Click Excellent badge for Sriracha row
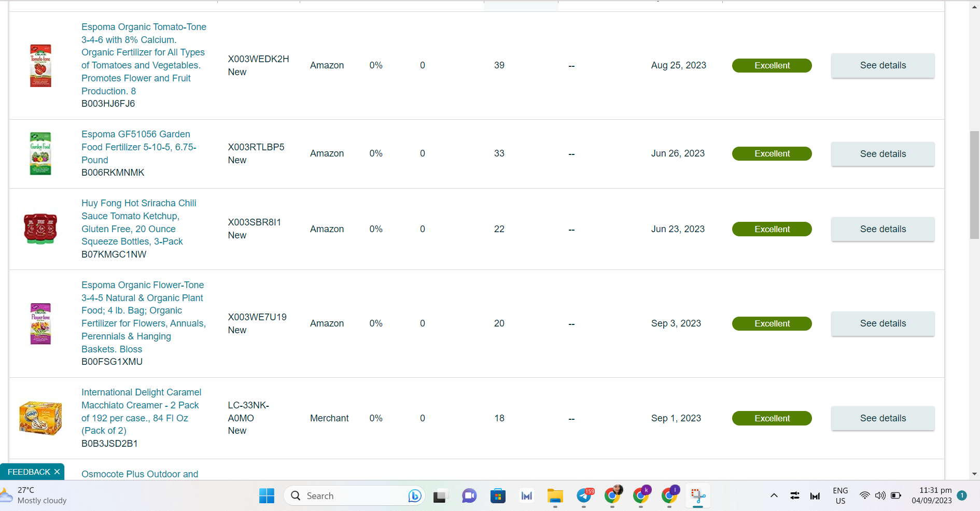This screenshot has height=511, width=980. (772, 229)
